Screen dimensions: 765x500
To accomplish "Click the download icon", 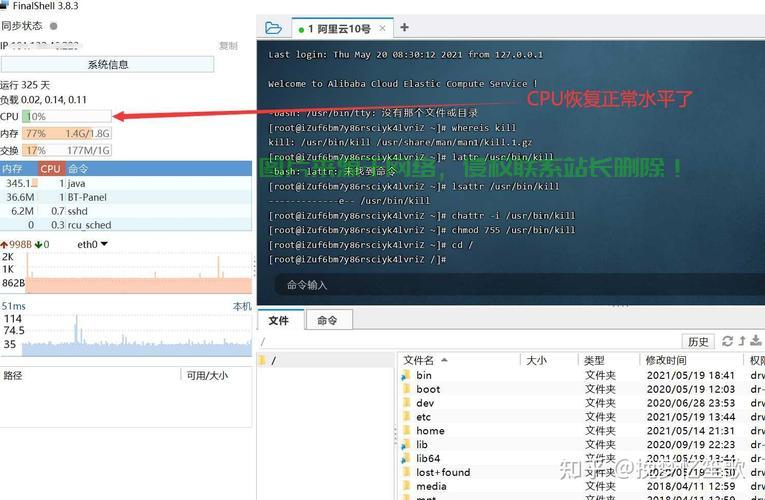I will point(756,340).
